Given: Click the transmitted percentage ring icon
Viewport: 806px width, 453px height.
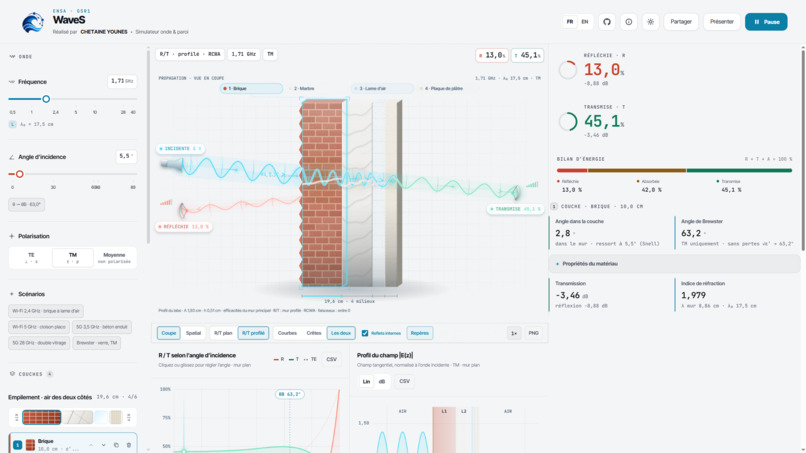Looking at the screenshot, I should tap(567, 122).
